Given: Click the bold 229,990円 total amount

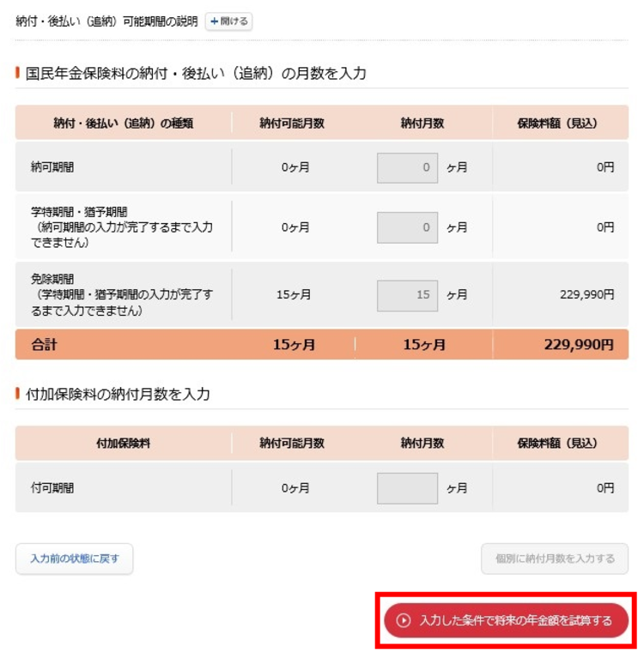Looking at the screenshot, I should 579,345.
